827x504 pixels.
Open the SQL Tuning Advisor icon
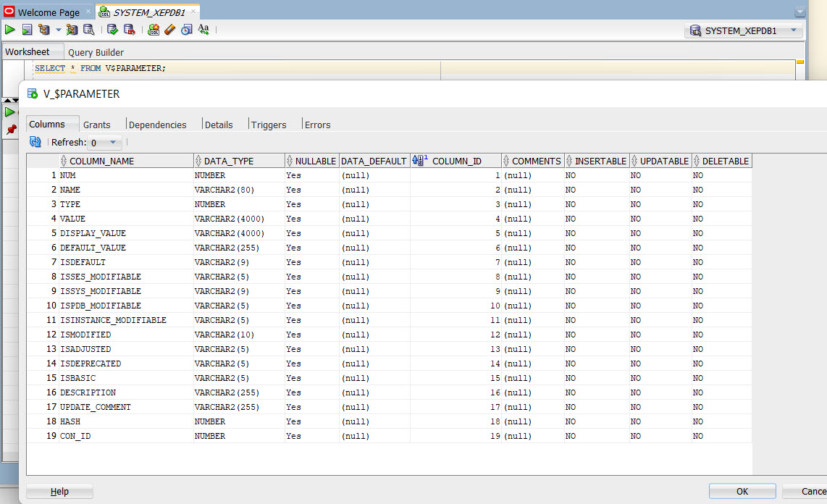pos(88,30)
